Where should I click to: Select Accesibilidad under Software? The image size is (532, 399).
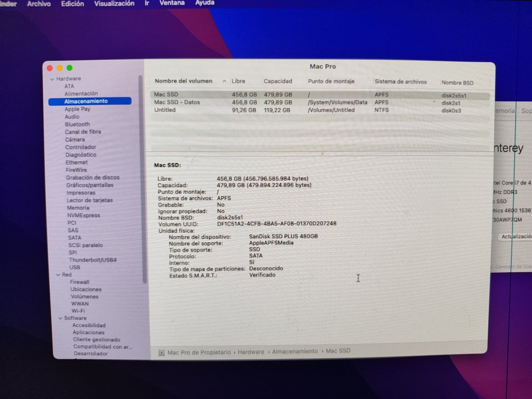pyautogui.click(x=89, y=325)
